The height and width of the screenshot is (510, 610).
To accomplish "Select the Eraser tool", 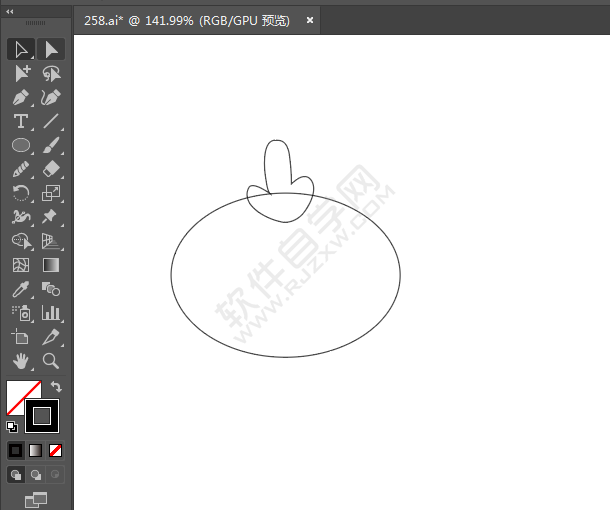I will click(51, 169).
